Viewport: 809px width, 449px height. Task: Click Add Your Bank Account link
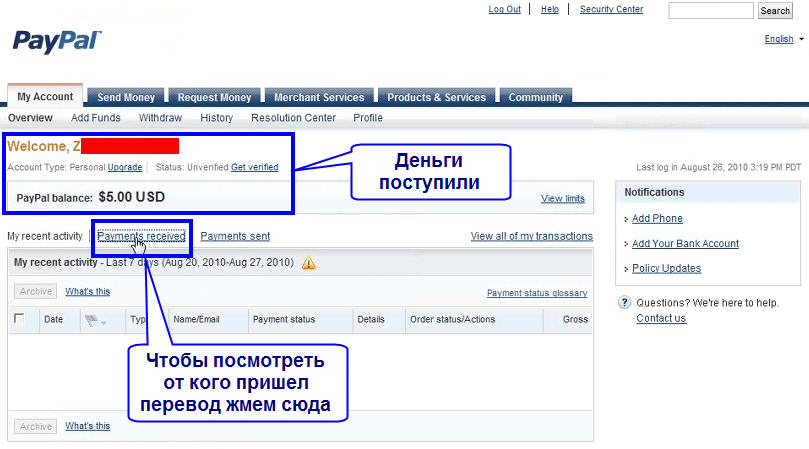pyautogui.click(x=685, y=244)
